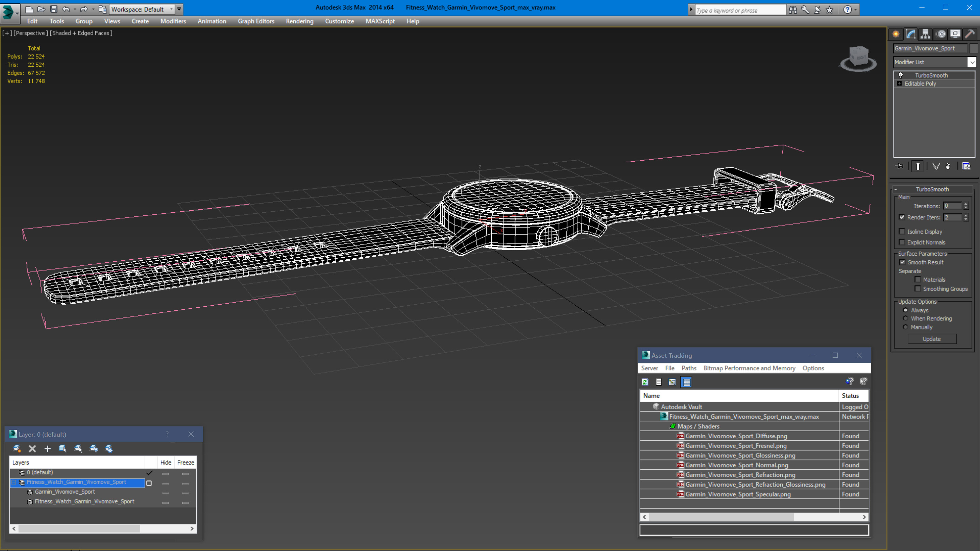This screenshot has height=551, width=980.
Task: Click Create New Layer icon in Layer dialog
Action: (17, 449)
